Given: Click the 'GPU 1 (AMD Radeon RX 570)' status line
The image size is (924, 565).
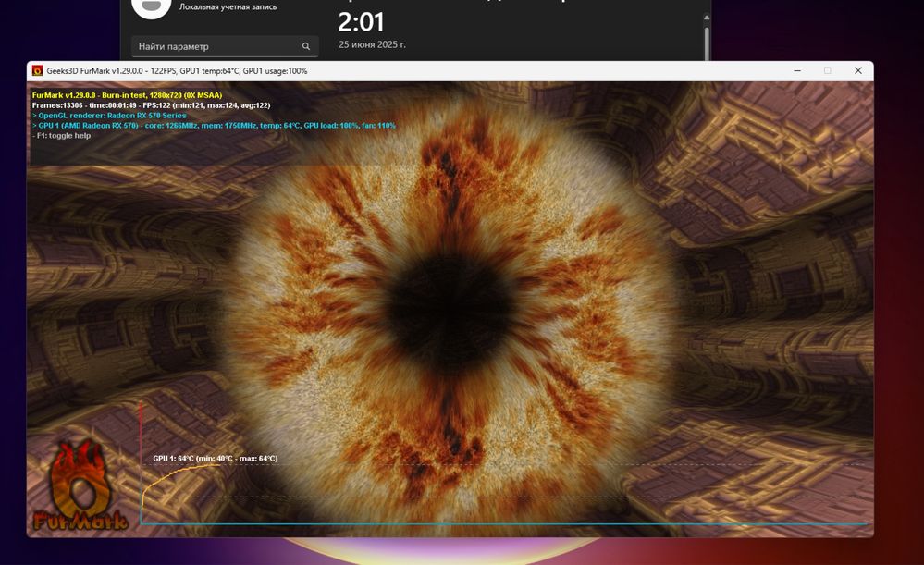Looking at the screenshot, I should pyautogui.click(x=214, y=126).
